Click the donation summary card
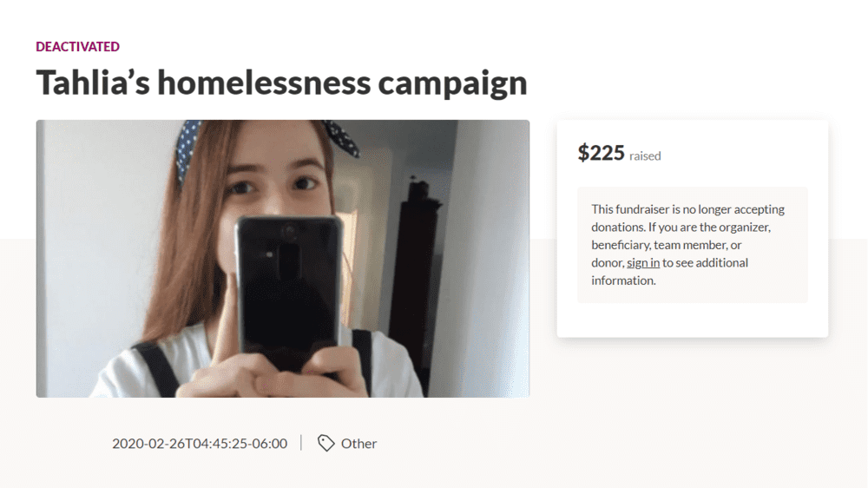868x488 pixels. coord(693,228)
